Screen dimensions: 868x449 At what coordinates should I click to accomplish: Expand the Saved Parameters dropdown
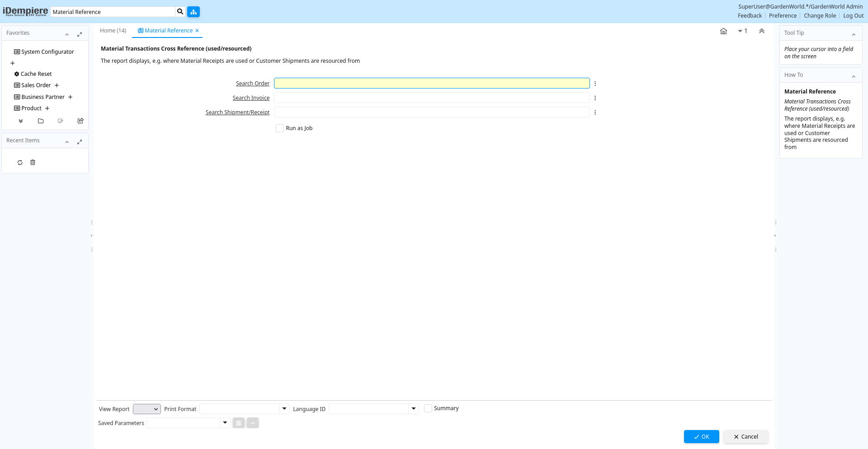click(x=225, y=423)
